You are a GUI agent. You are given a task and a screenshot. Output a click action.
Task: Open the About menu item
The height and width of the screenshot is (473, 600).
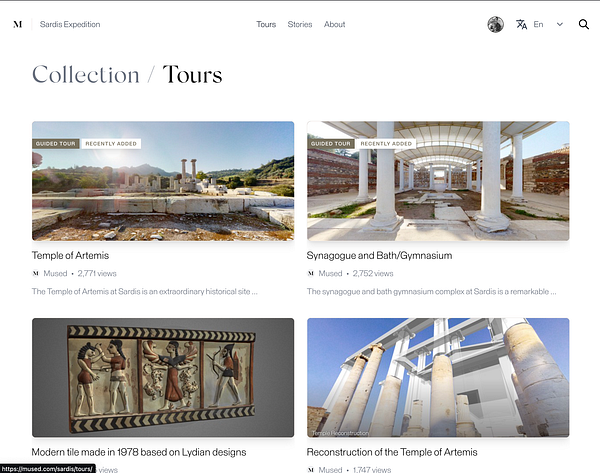(x=334, y=24)
